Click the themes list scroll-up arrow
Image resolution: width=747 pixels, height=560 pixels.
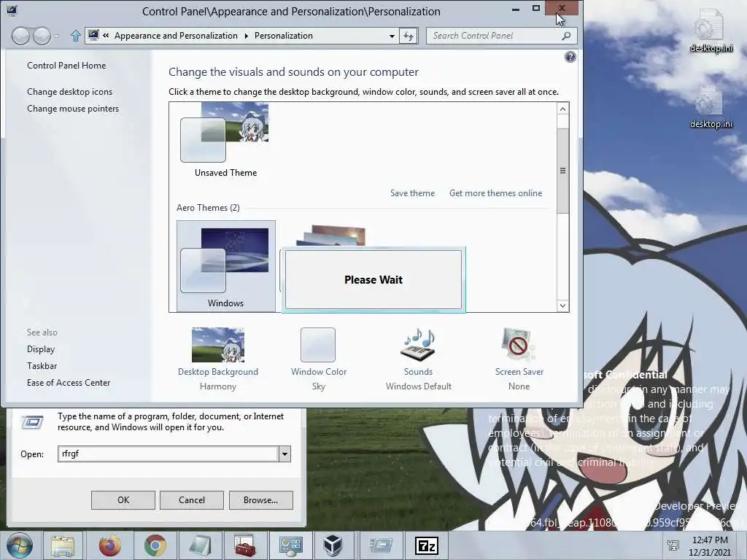coord(562,109)
